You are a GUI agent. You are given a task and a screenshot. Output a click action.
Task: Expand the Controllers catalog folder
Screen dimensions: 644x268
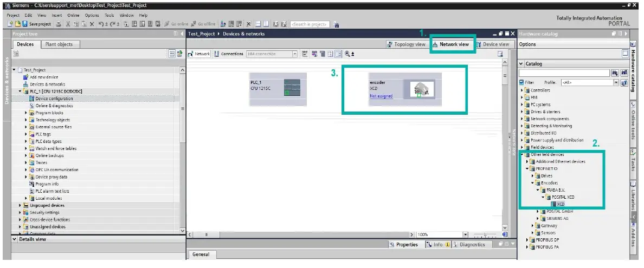(523, 90)
